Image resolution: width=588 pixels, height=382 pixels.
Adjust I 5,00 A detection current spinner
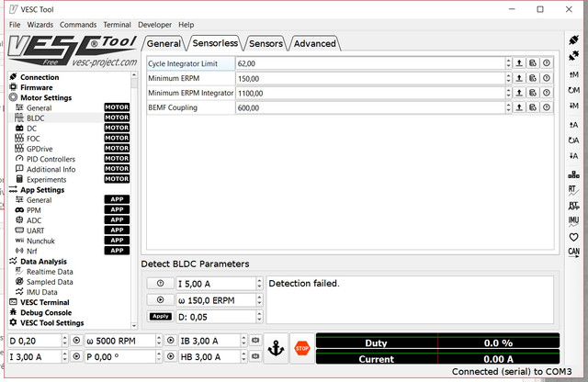click(x=259, y=284)
